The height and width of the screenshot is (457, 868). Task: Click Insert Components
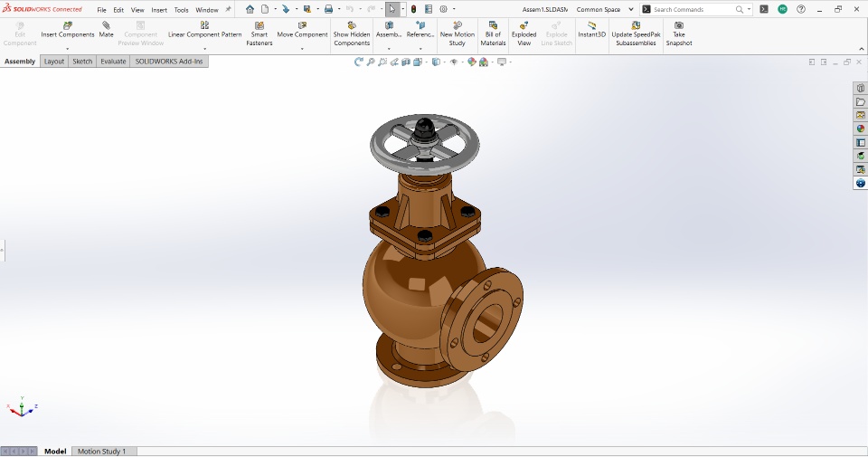tap(68, 30)
